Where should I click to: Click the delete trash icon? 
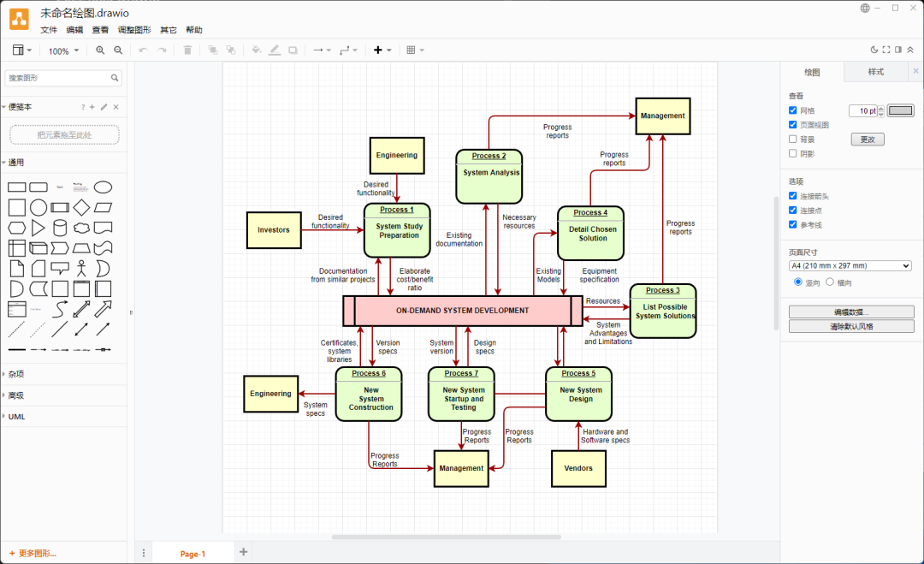tap(187, 50)
